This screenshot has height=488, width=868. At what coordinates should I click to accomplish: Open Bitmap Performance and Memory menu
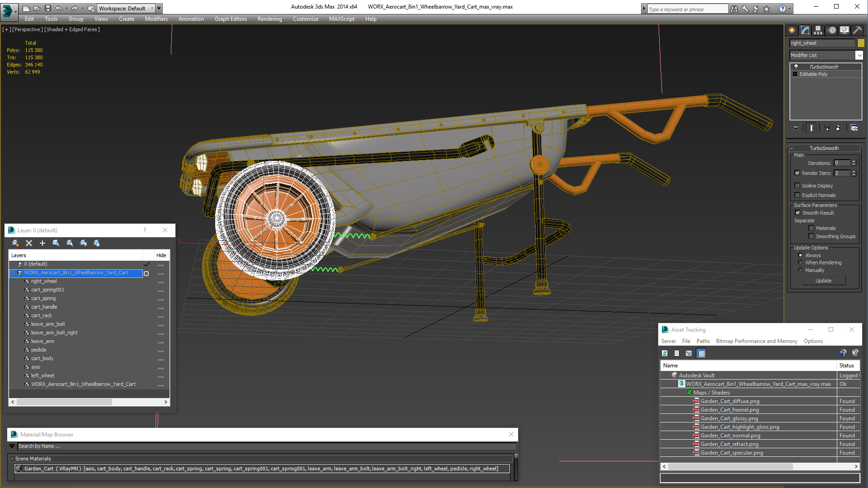756,341
